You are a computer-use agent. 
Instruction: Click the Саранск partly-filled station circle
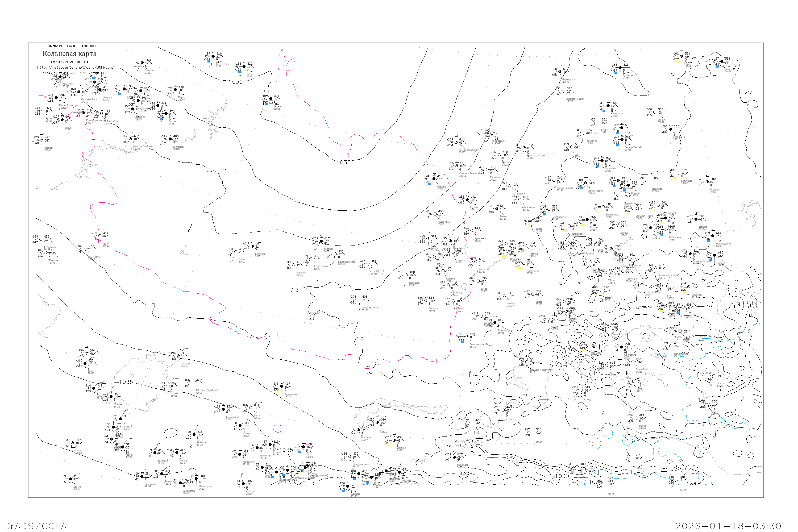[x=42, y=140]
